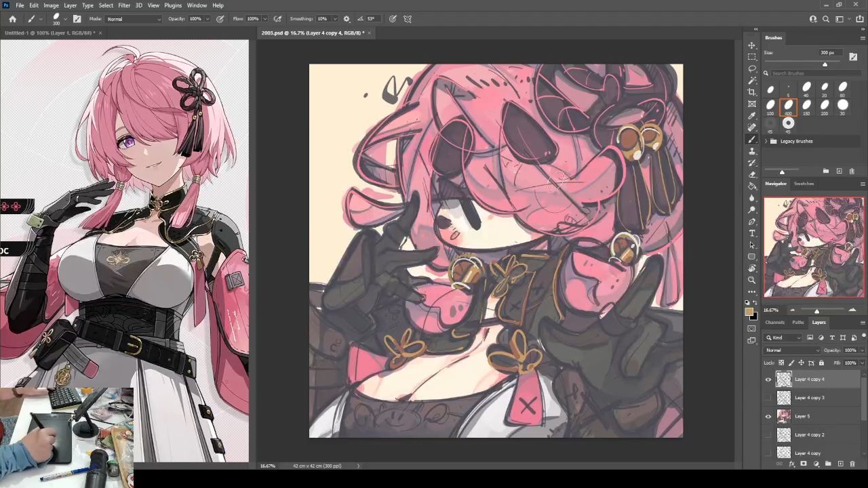The height and width of the screenshot is (488, 868).
Task: Open the Flow dropdown arrow
Action: tap(264, 19)
